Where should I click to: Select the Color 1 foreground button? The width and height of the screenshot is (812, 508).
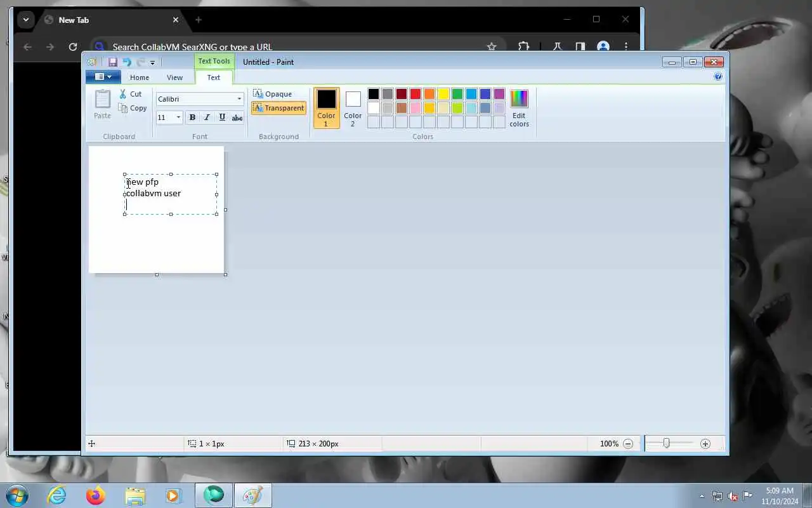click(x=326, y=108)
